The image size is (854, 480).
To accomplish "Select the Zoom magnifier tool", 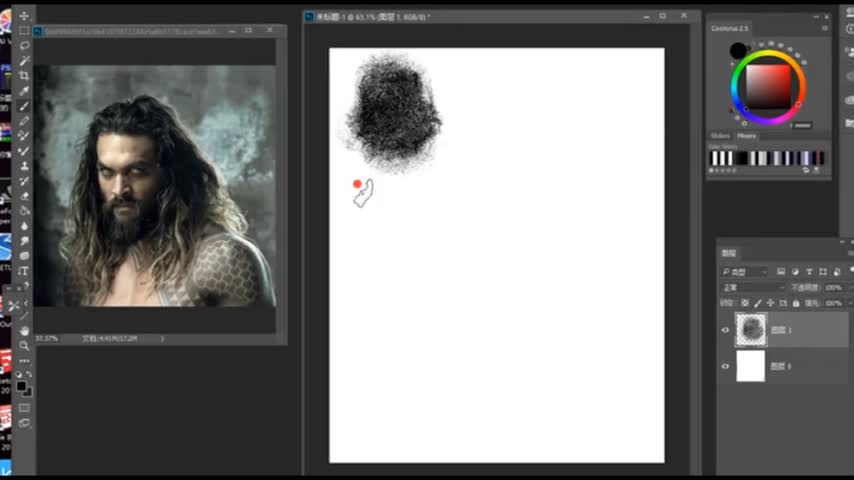I will (24, 345).
